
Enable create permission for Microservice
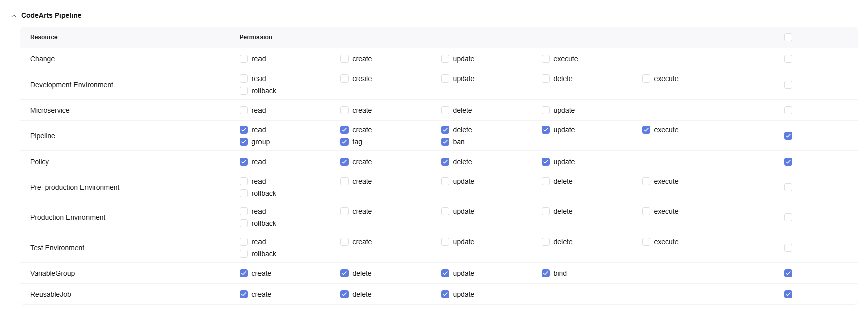click(x=344, y=110)
